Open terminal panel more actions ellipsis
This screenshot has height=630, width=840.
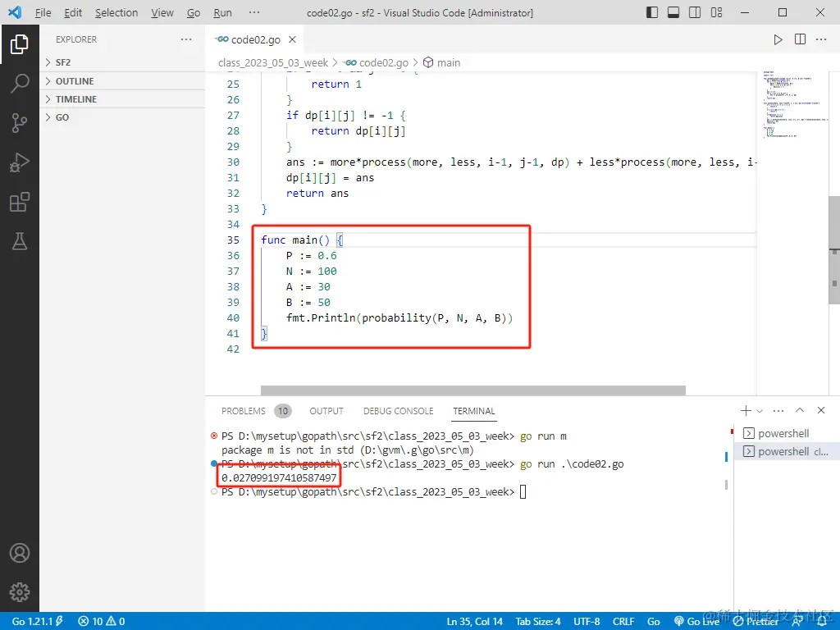(x=778, y=411)
